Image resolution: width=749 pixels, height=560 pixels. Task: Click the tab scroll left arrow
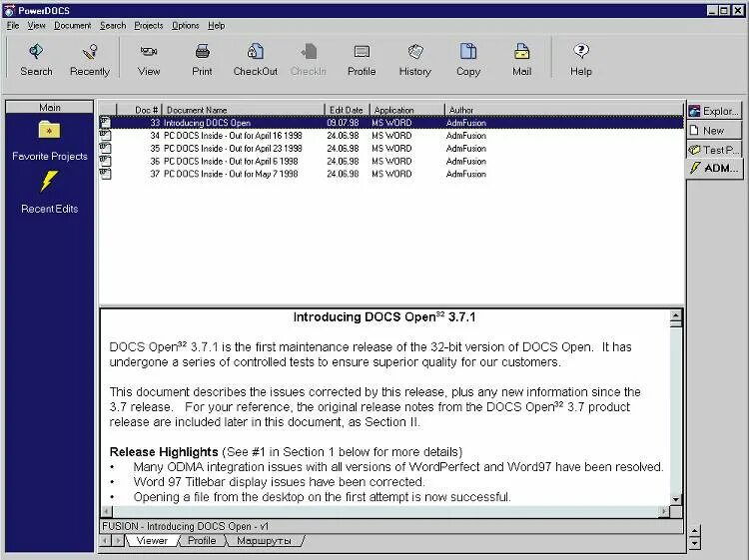106,541
